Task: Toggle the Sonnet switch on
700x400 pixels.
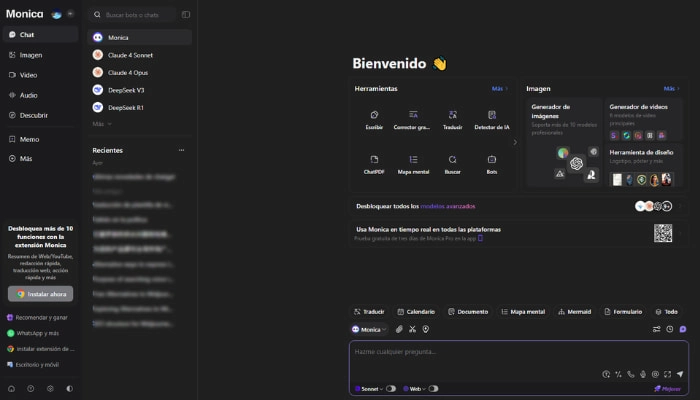Action: click(x=391, y=389)
